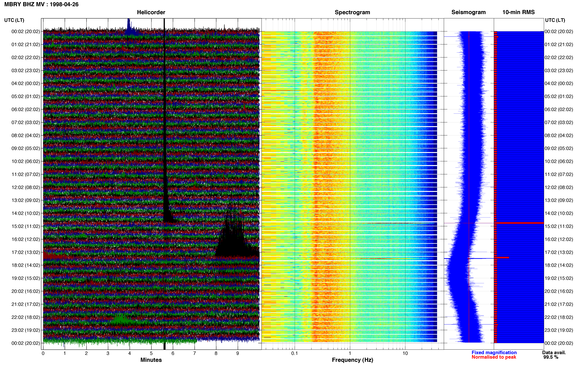Viewport: 588px width, 368px height.
Task: Click the "Fixed magnification" legend text
Action: (494, 352)
